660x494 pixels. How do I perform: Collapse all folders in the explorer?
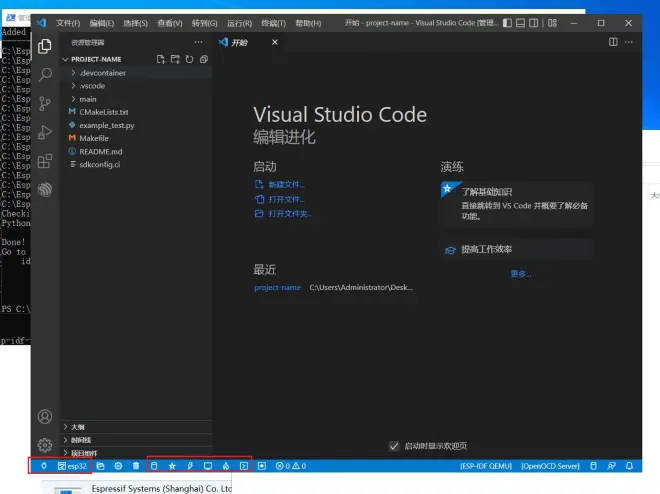[x=204, y=59]
